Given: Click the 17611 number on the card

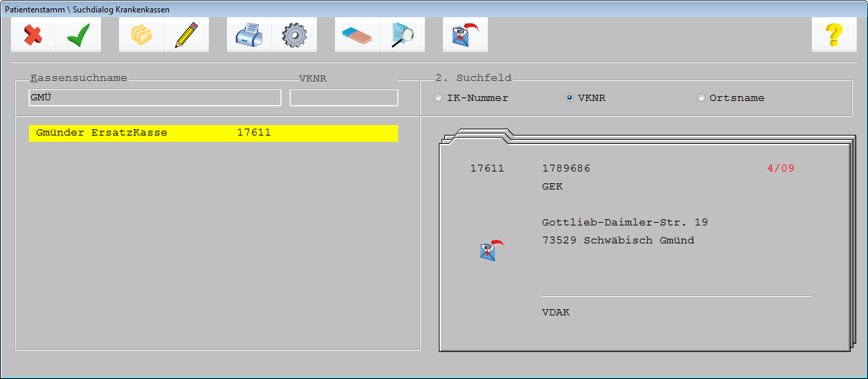Looking at the screenshot, I should [487, 169].
